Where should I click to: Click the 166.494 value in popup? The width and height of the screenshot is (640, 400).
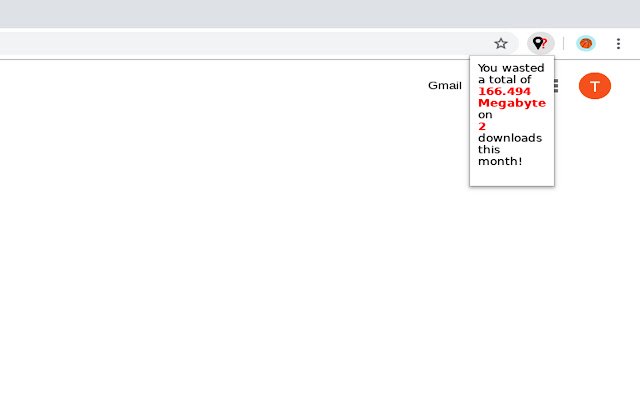click(504, 91)
